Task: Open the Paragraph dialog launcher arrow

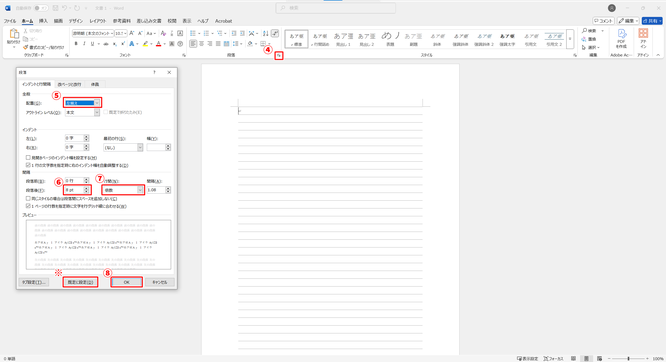Action: (279, 55)
